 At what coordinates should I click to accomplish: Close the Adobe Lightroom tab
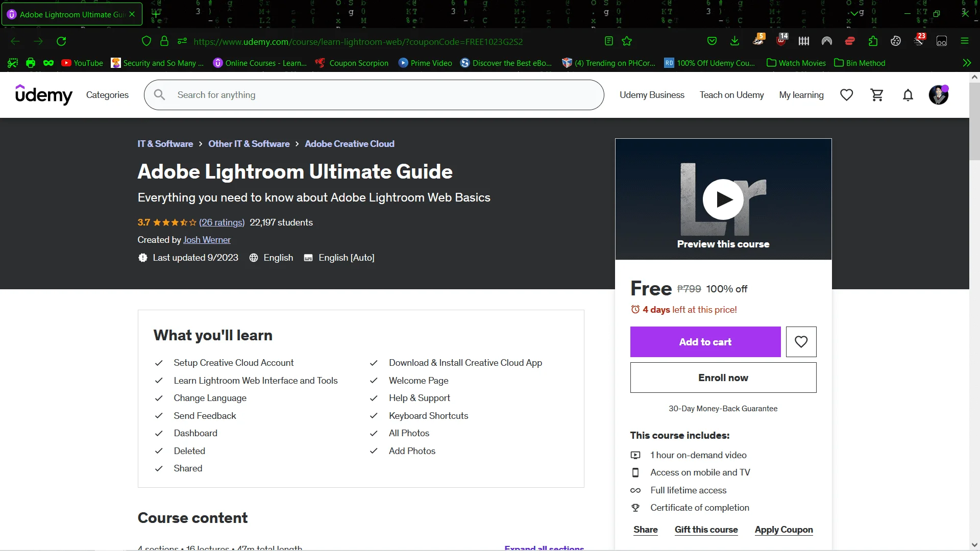pos(132,14)
